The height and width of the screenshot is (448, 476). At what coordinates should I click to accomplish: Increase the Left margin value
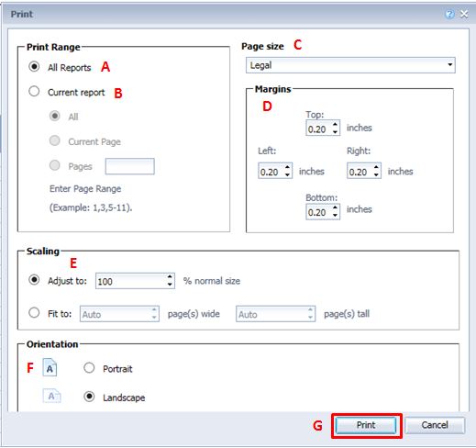point(287,167)
